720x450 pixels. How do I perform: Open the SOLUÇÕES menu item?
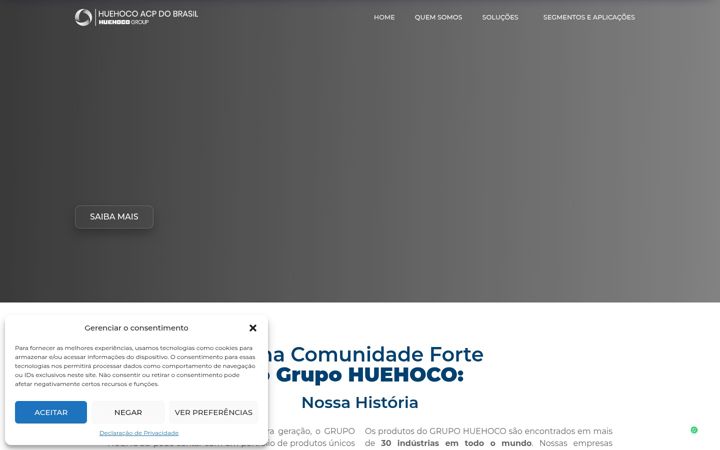[500, 17]
